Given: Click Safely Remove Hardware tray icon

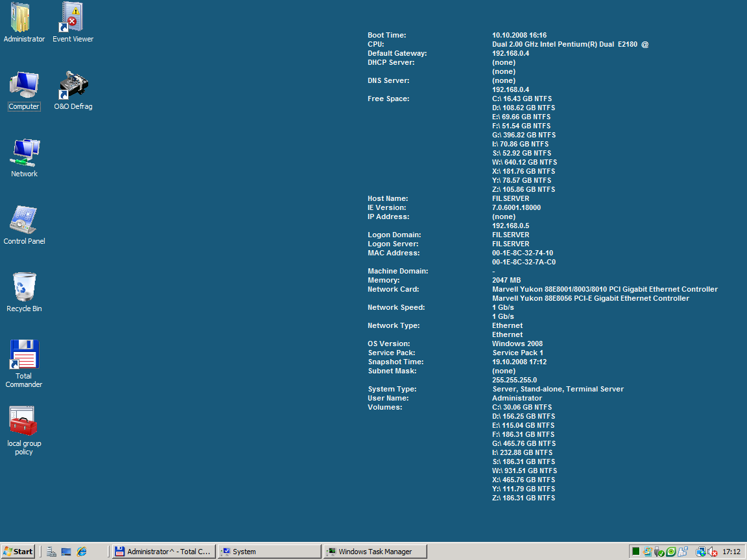Looking at the screenshot, I should [659, 552].
